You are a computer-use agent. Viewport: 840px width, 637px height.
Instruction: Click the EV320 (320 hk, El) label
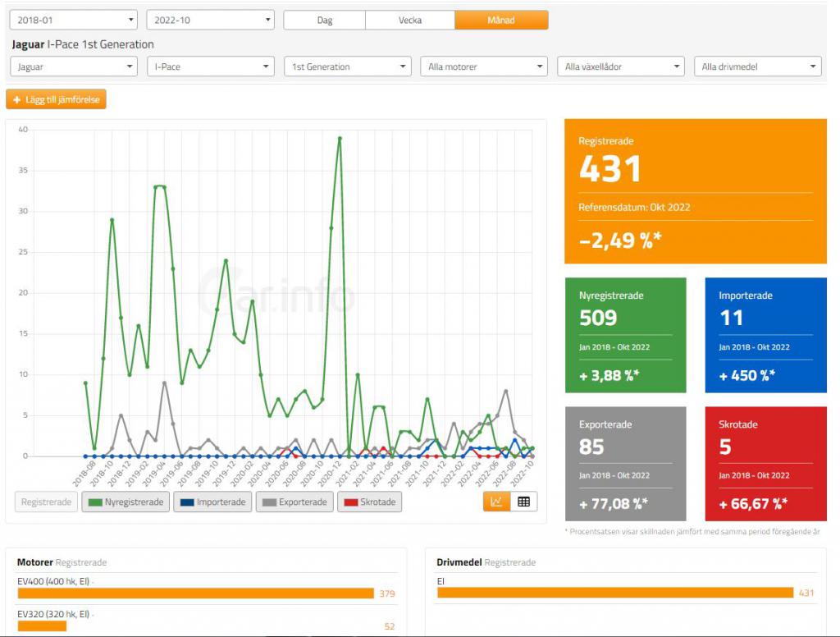(x=53, y=614)
